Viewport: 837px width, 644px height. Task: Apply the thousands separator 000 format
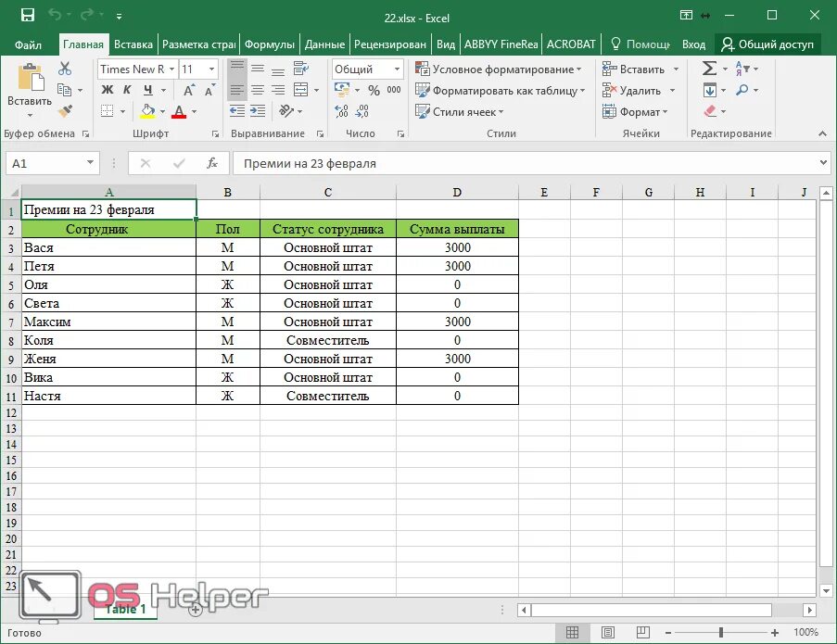394,90
